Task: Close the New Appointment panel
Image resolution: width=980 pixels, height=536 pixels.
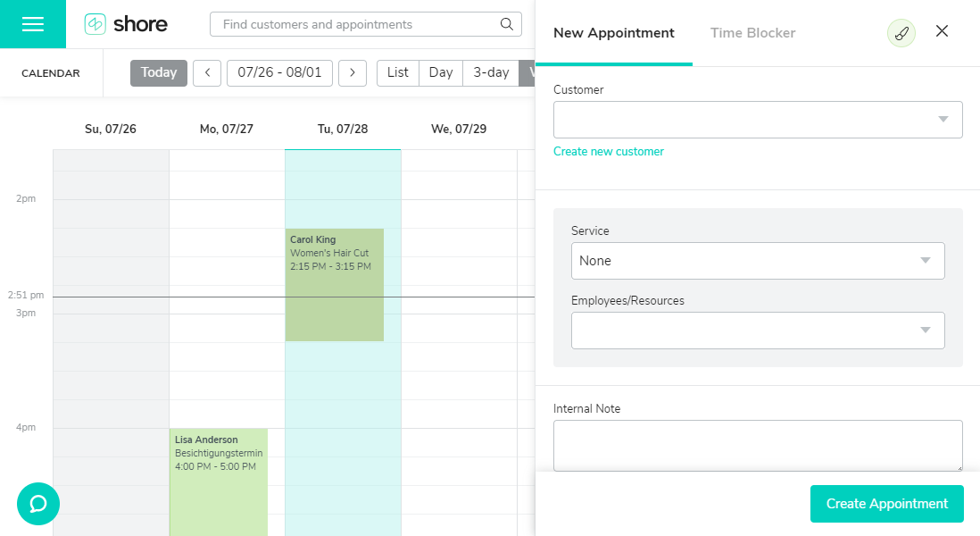Action: tap(942, 31)
